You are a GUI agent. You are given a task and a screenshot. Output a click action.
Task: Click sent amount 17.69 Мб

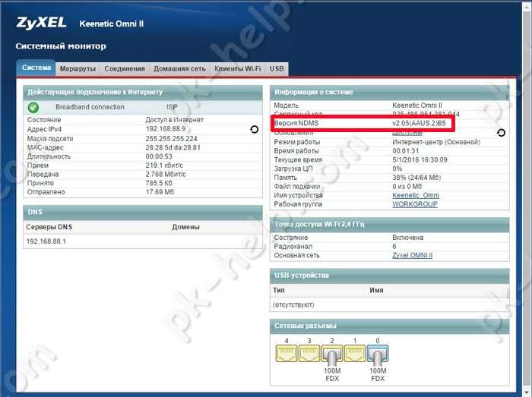(160, 192)
